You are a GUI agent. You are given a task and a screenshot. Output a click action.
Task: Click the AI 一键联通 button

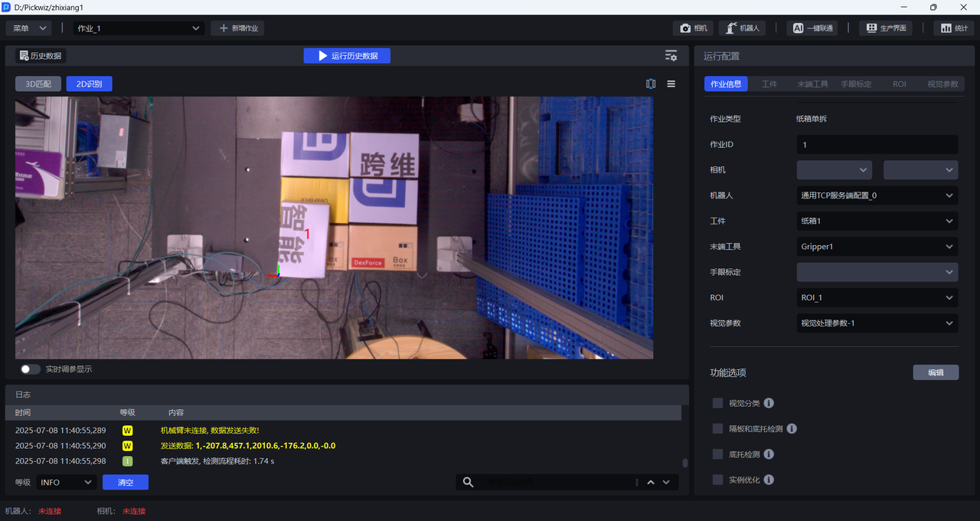[812, 28]
